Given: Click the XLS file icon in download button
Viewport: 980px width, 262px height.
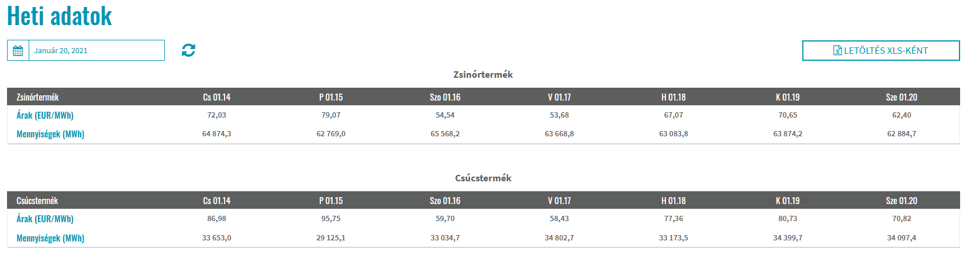Looking at the screenshot, I should (837, 51).
